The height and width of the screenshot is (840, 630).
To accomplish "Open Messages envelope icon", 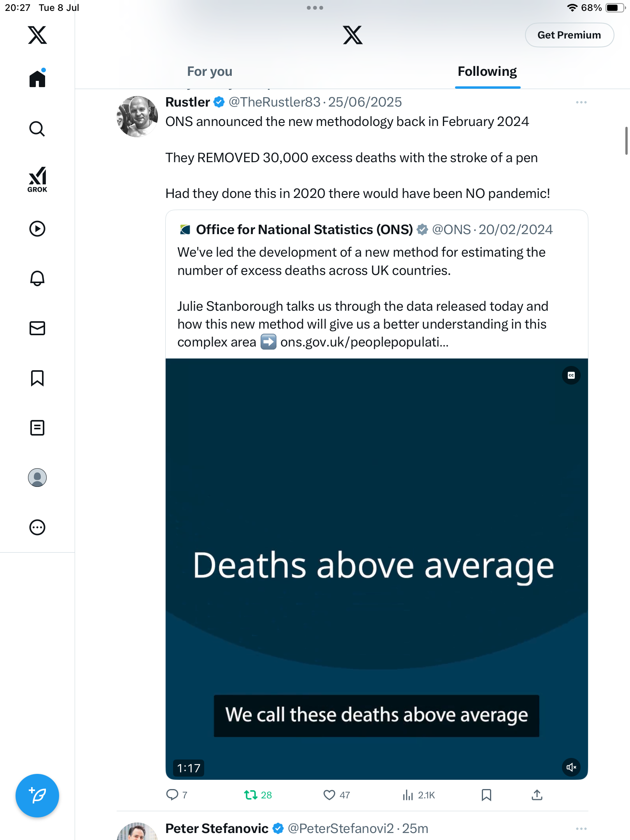I will (37, 328).
